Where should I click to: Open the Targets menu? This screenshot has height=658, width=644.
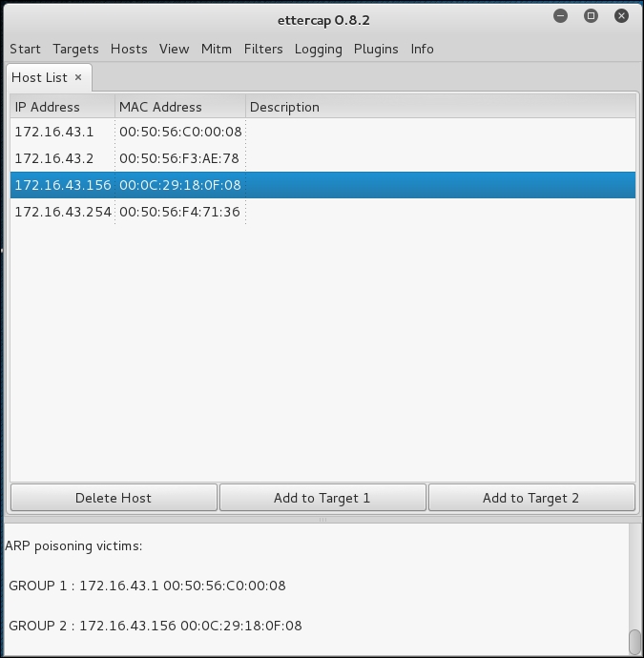pos(75,49)
